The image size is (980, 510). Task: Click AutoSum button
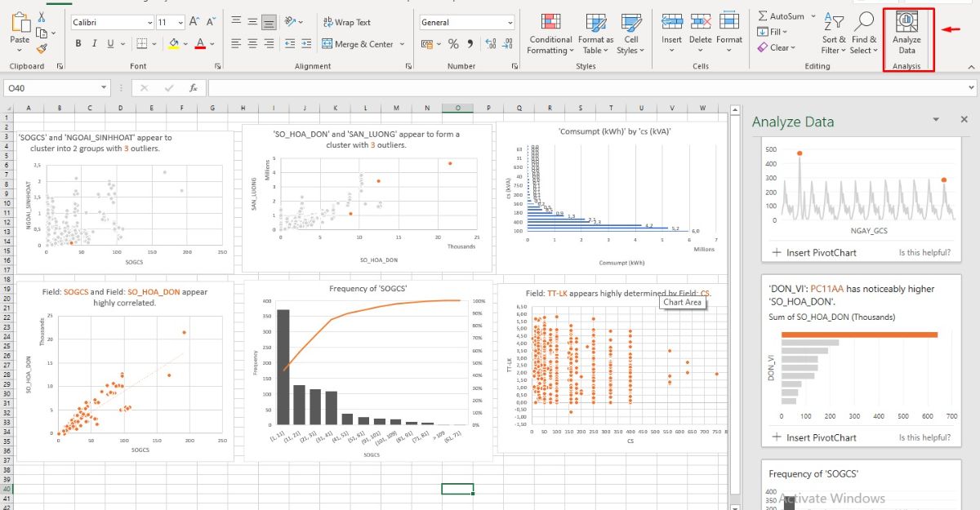781,16
